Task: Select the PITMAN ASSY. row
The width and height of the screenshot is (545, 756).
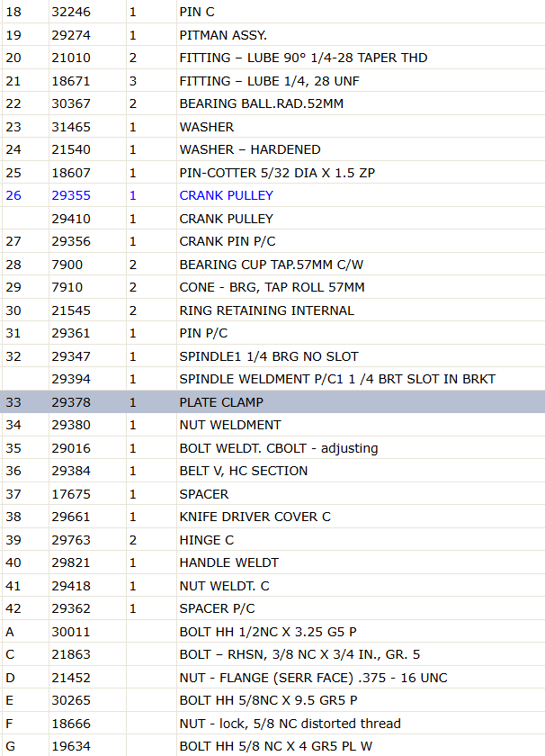Action: point(272,35)
